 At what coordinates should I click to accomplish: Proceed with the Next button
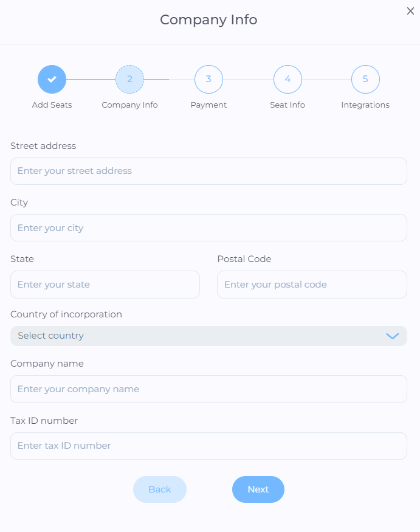tap(258, 489)
